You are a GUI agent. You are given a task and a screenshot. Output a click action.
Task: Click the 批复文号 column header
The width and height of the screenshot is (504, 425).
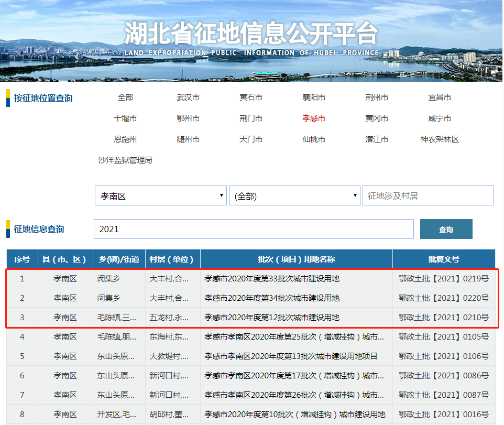[x=443, y=259]
